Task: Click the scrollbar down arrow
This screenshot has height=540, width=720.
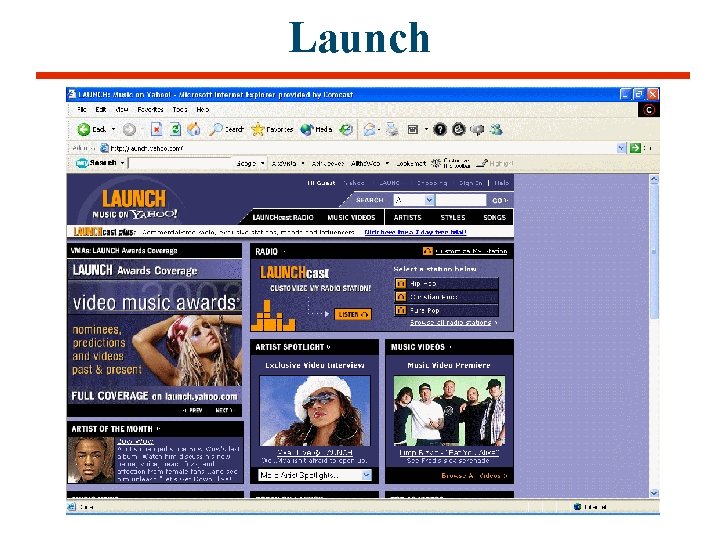Action: (654, 493)
